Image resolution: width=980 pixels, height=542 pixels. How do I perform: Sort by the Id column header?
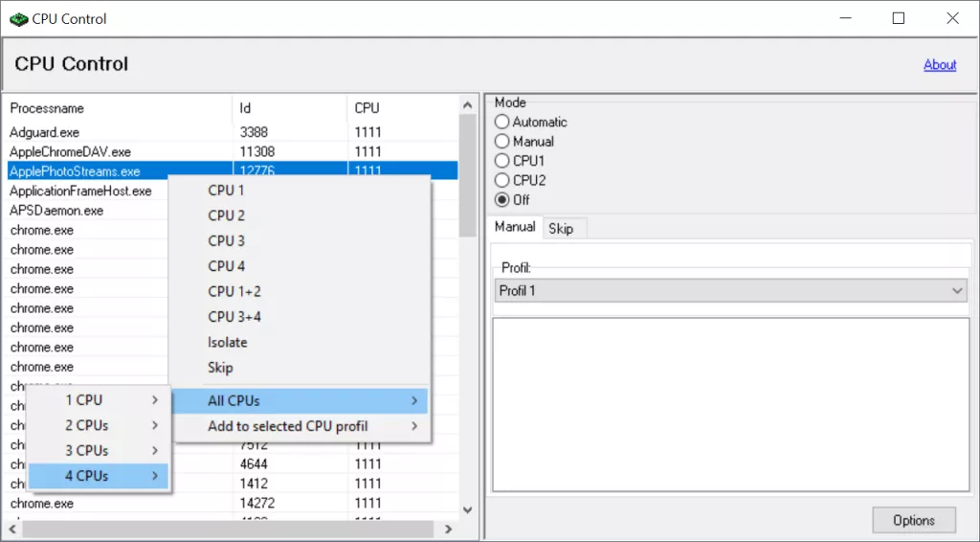[289, 108]
